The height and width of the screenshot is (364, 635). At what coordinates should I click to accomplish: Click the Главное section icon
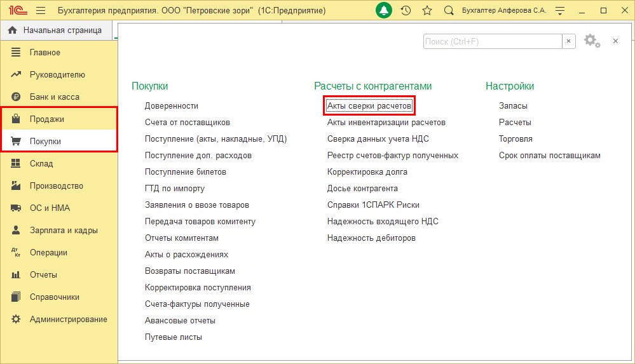click(x=16, y=52)
